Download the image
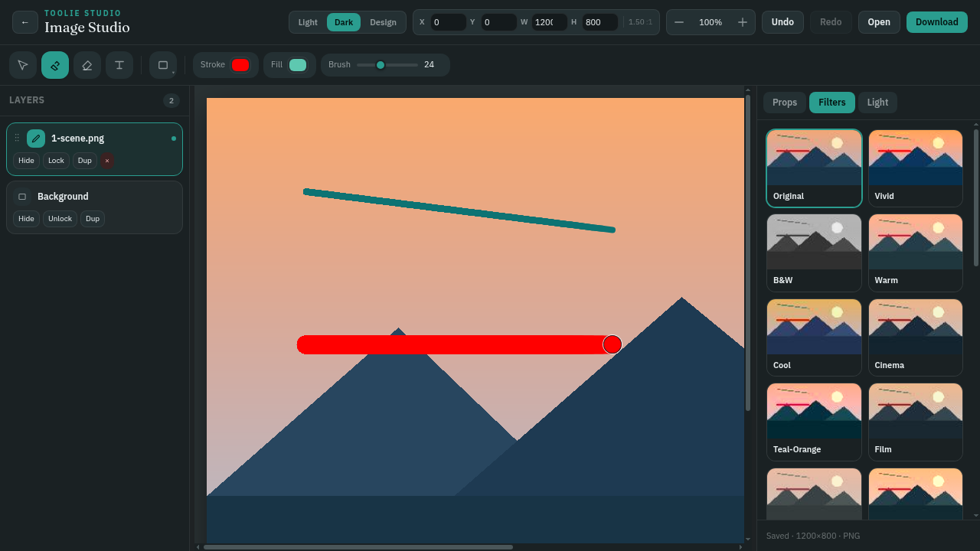Screen dimensions: 980x551 (x=937, y=22)
